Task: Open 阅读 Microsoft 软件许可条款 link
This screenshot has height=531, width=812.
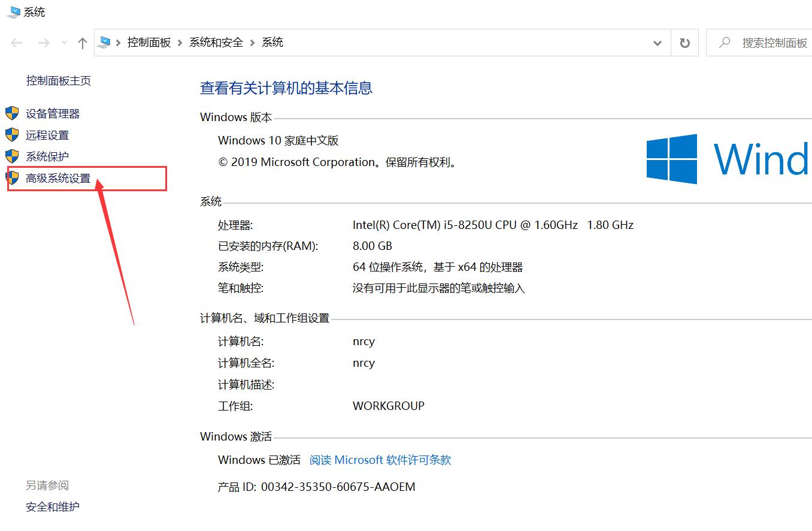Action: tap(380, 460)
